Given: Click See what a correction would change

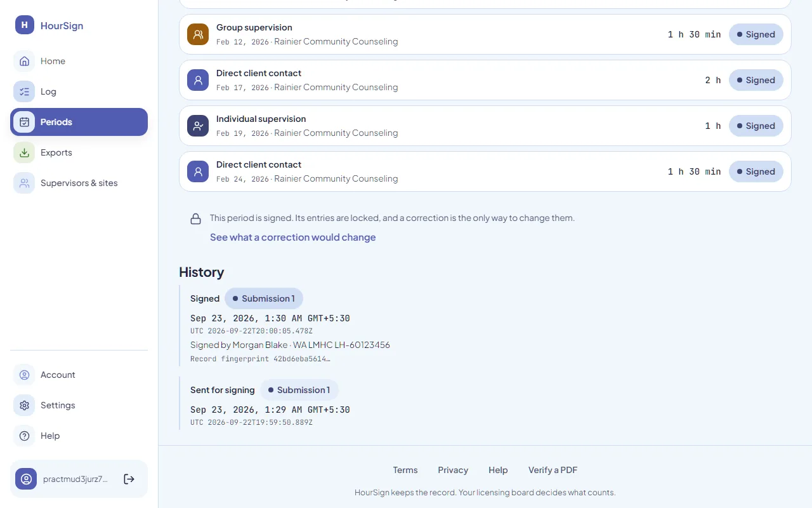Looking at the screenshot, I should coord(293,237).
